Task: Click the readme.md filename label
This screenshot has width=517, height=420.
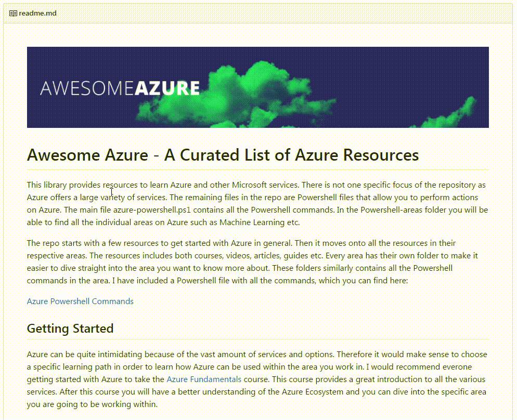Action: point(37,13)
